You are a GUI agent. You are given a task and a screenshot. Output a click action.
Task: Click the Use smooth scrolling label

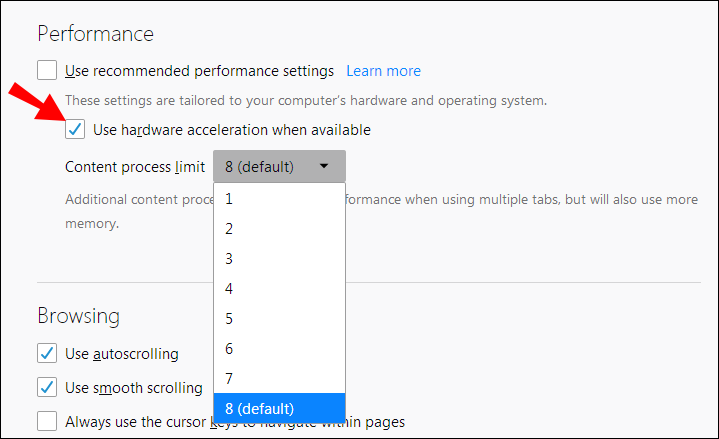pyautogui.click(x=133, y=387)
